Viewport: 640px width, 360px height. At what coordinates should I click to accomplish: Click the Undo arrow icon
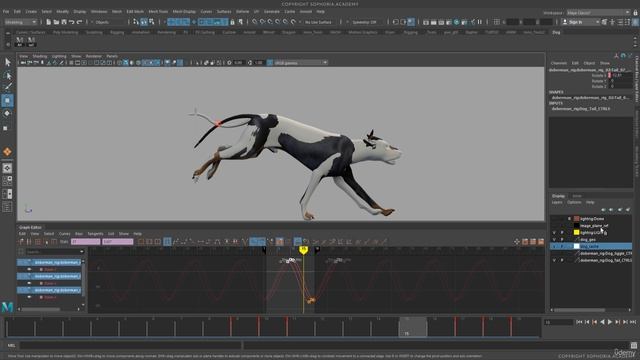71,22
